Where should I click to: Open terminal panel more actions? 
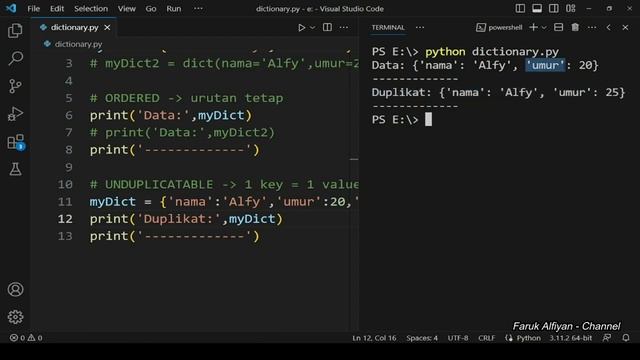592,27
